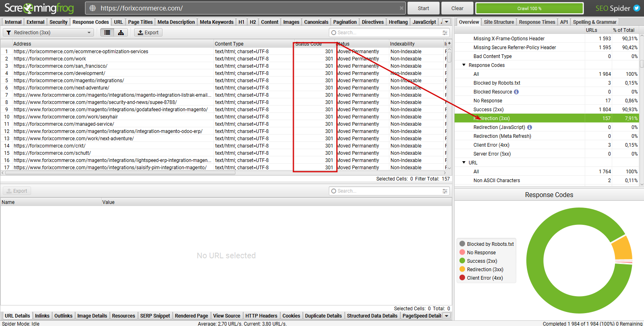The width and height of the screenshot is (644, 326).
Task: Expand more bottom tabs dropdown arrow
Action: coord(447,316)
